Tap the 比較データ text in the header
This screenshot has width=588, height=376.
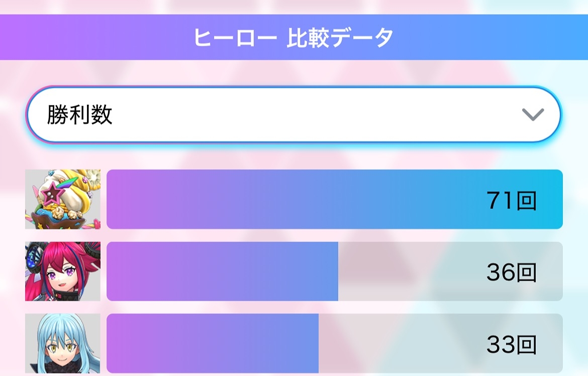coord(340,38)
